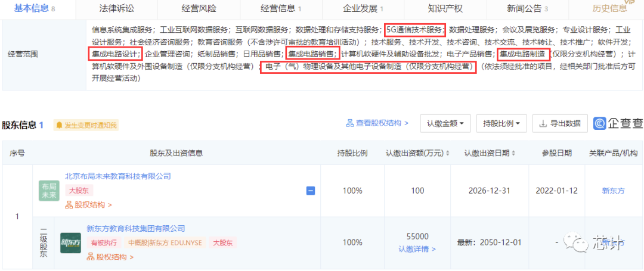Click the 企查查 logo icon

point(600,123)
